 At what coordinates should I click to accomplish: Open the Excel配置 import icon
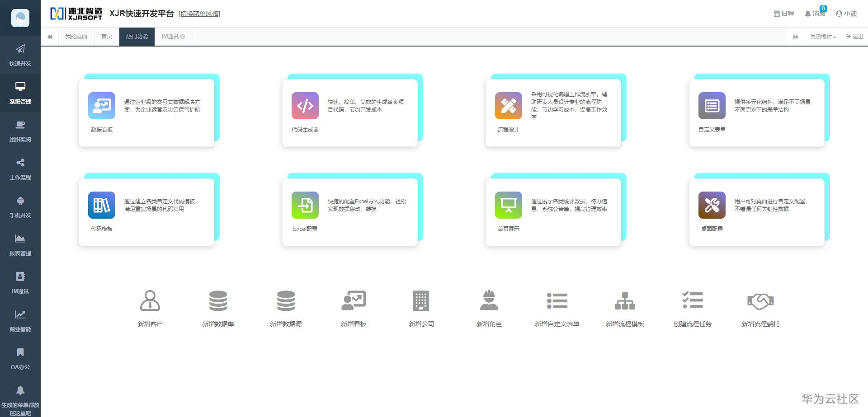click(305, 205)
